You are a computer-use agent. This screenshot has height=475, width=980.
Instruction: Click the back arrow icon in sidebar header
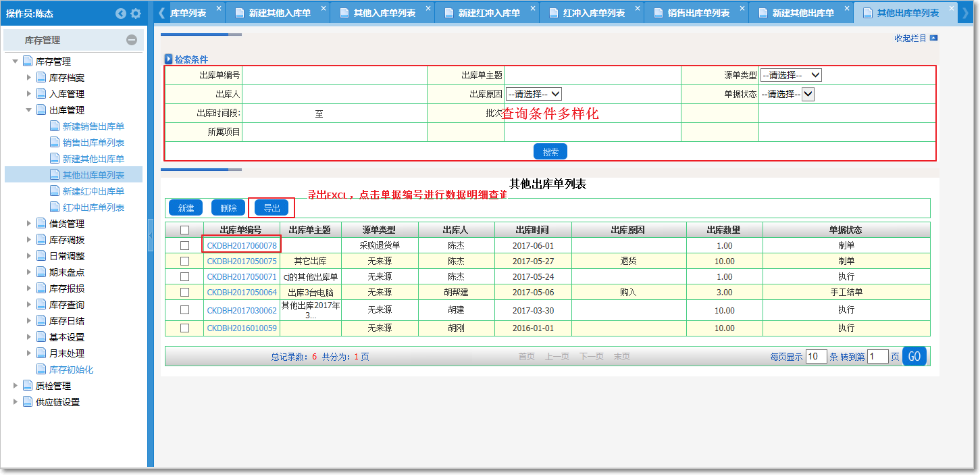[x=121, y=14]
